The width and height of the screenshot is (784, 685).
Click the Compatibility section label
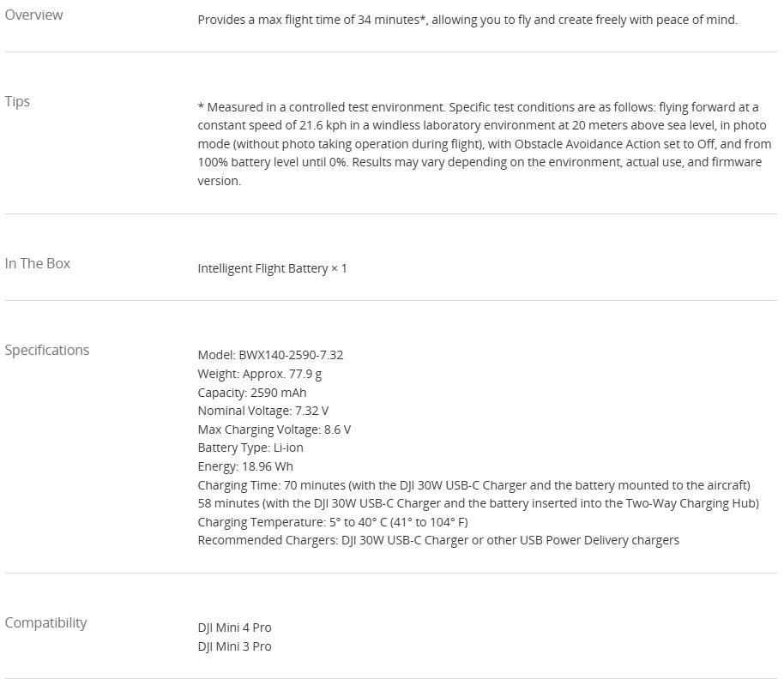point(45,622)
